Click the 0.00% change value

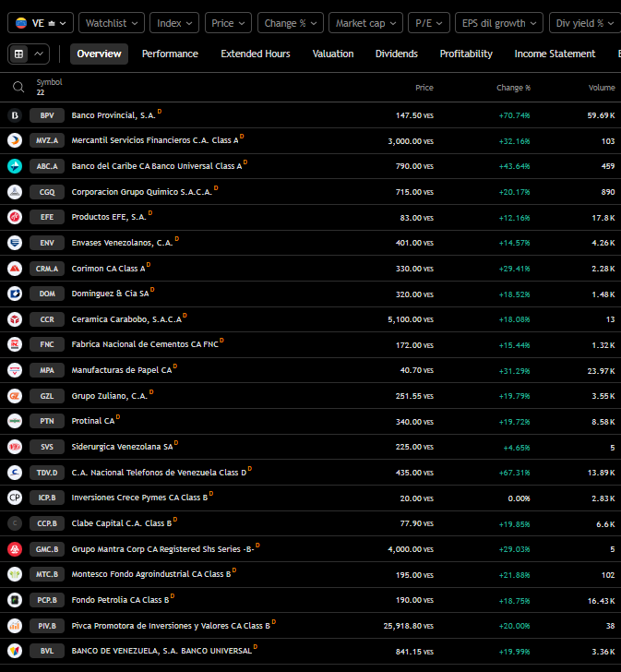pos(519,498)
